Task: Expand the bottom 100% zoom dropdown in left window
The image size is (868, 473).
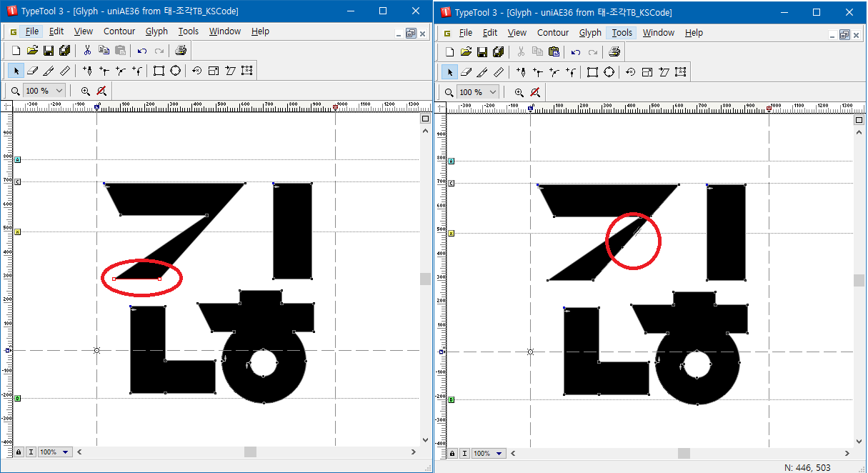Action: tap(66, 452)
